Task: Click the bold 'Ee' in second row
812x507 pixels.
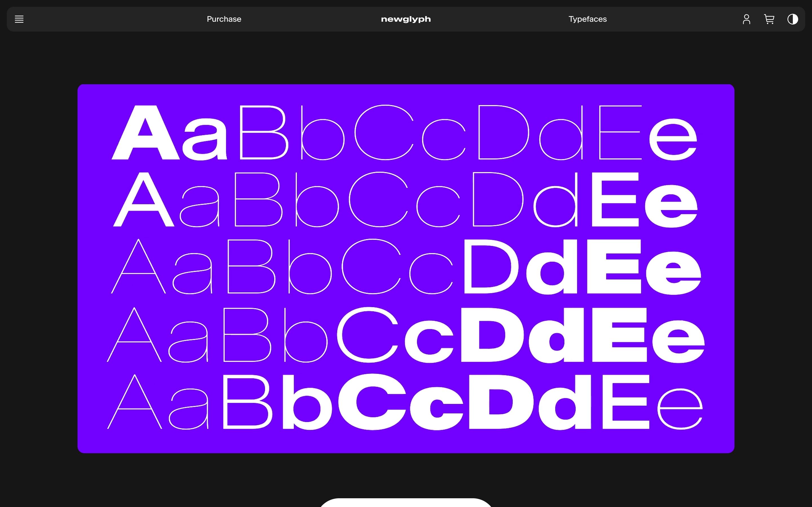Action: [644, 201]
